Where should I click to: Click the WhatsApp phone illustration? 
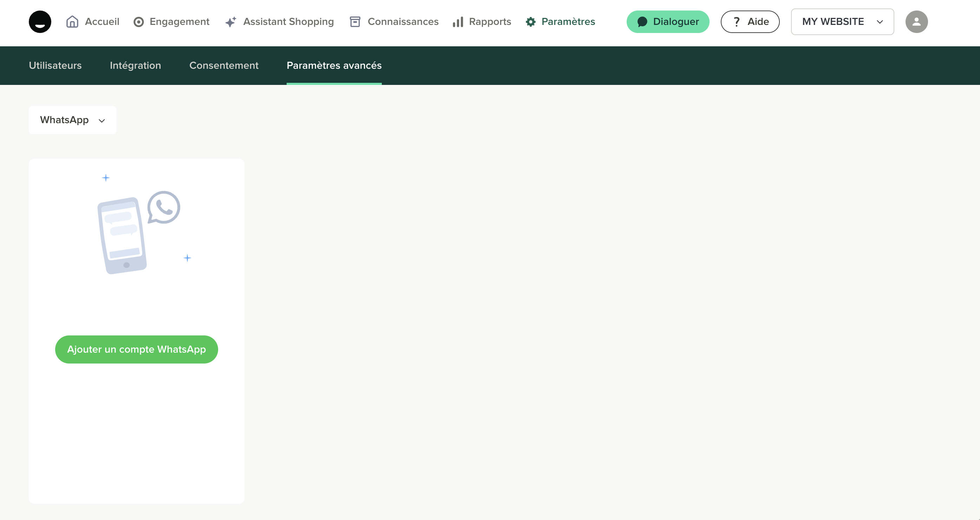138,232
